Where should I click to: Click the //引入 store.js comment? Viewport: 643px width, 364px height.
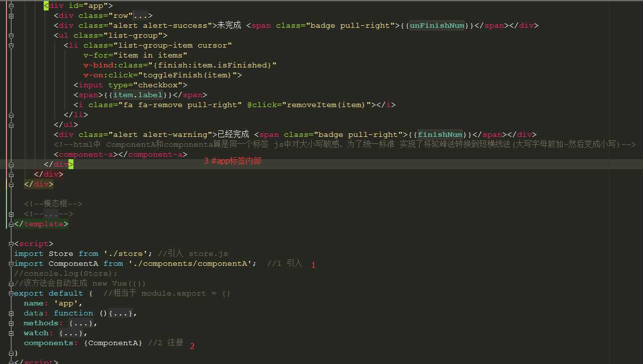click(x=193, y=254)
